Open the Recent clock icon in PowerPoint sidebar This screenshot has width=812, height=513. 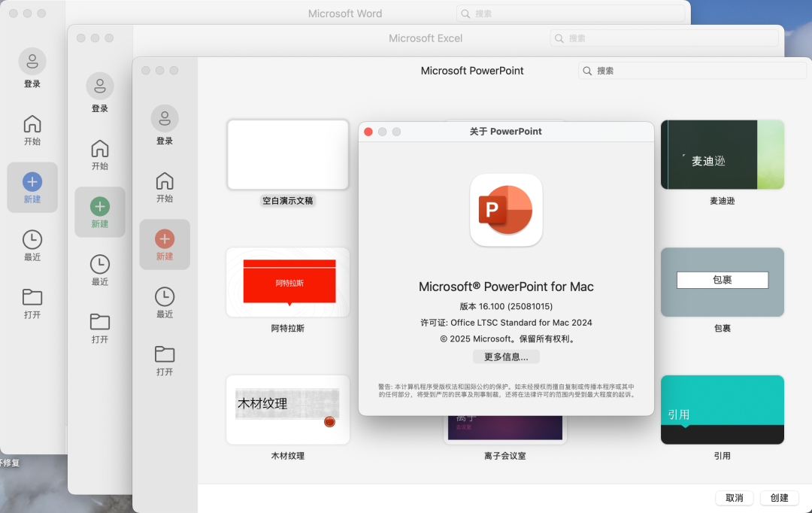(x=165, y=296)
